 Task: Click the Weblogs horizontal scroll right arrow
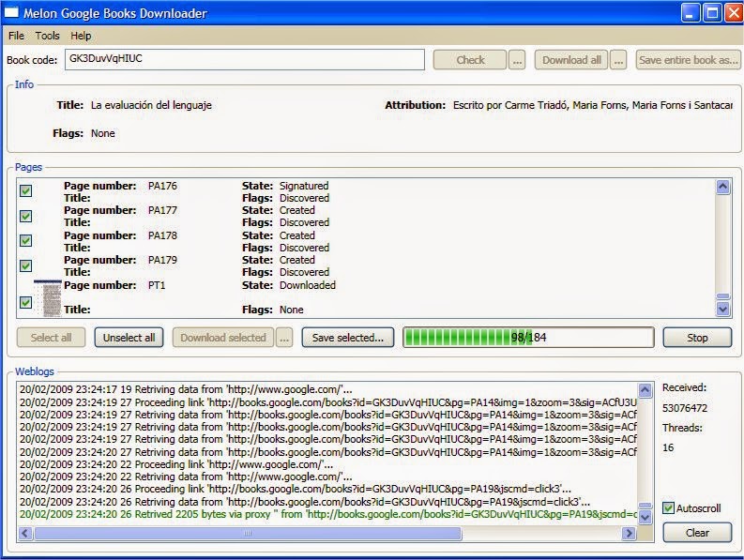click(x=629, y=534)
